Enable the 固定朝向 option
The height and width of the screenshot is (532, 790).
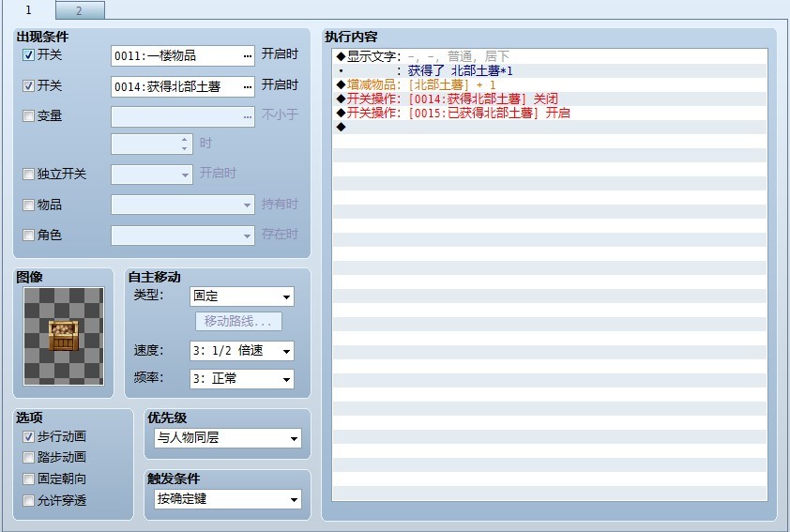pyautogui.click(x=29, y=479)
